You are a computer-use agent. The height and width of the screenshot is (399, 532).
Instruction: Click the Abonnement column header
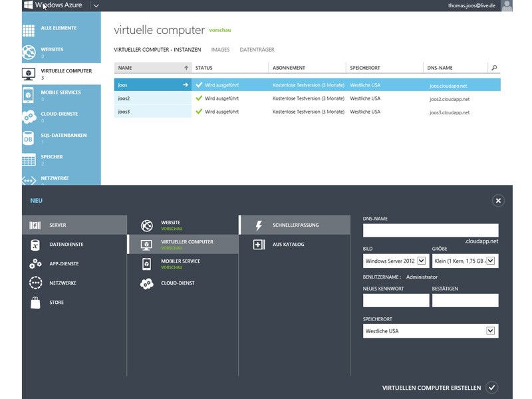click(289, 68)
